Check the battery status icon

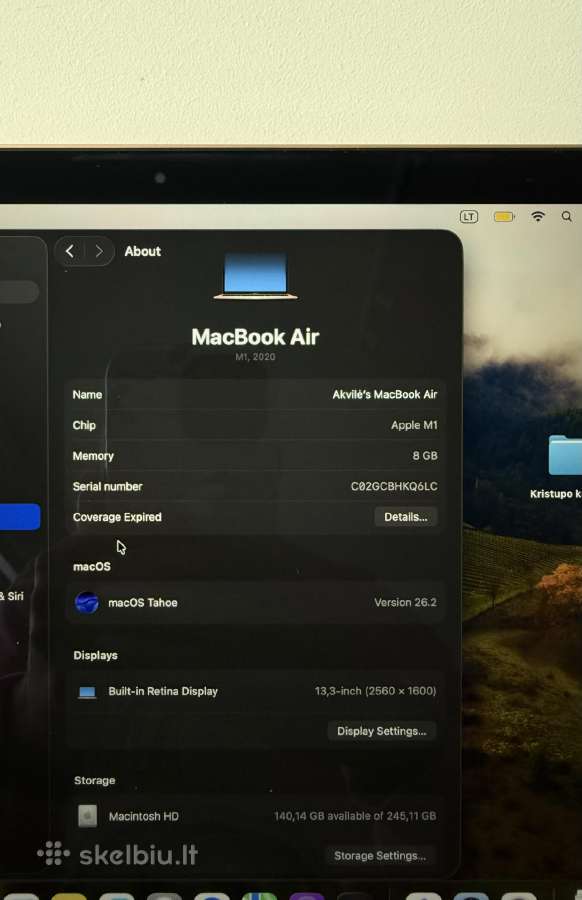tap(504, 216)
